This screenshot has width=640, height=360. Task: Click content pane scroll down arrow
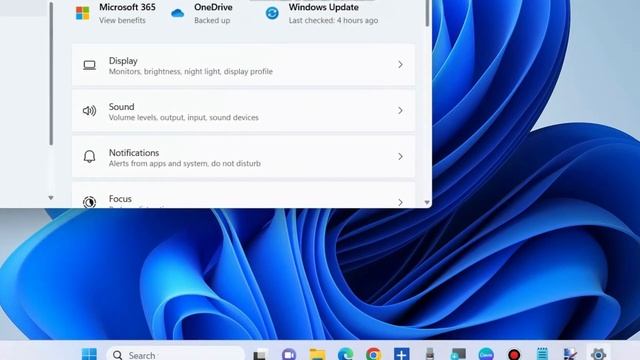tap(427, 202)
